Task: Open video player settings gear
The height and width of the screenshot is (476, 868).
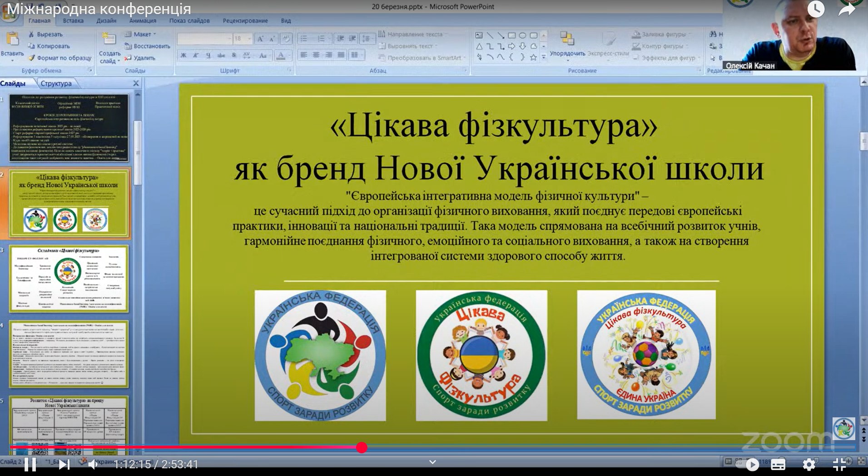Action: (x=809, y=464)
